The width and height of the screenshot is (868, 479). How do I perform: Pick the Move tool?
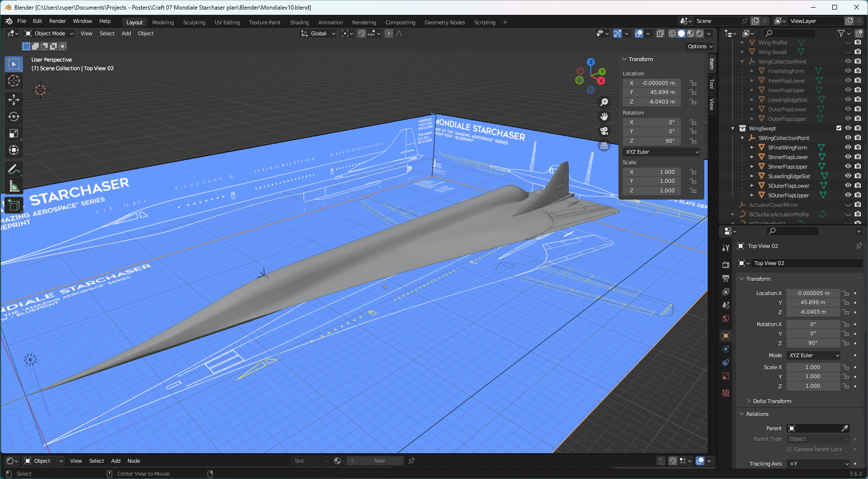click(14, 99)
